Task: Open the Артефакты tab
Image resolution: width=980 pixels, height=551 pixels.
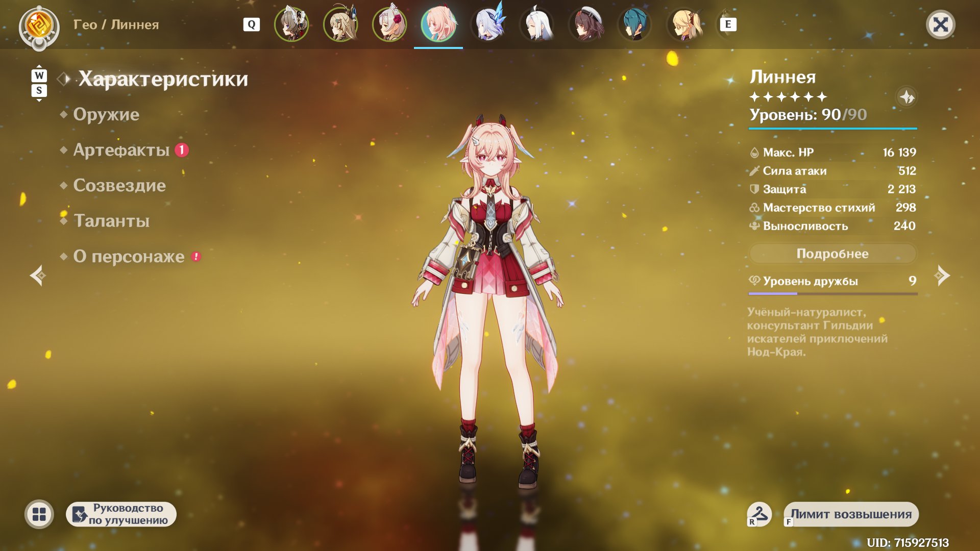Action: point(121,150)
